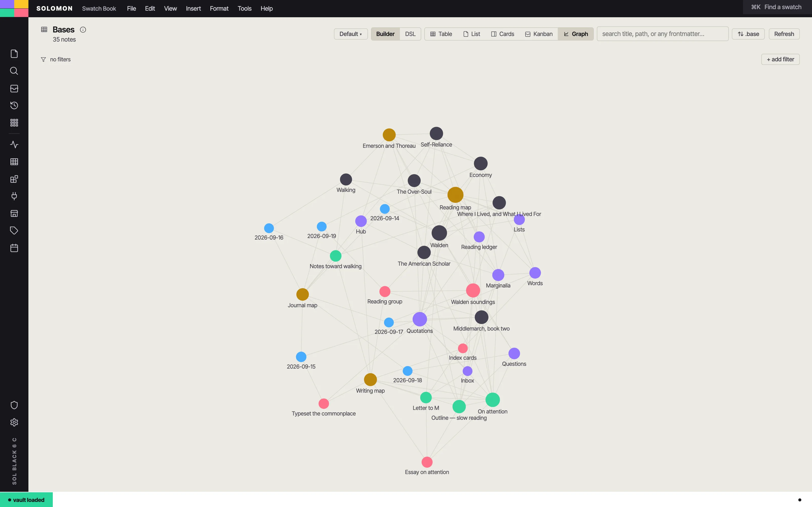Open the plug plugins sidebar icon
Viewport: 812px width, 507px height.
(x=14, y=196)
